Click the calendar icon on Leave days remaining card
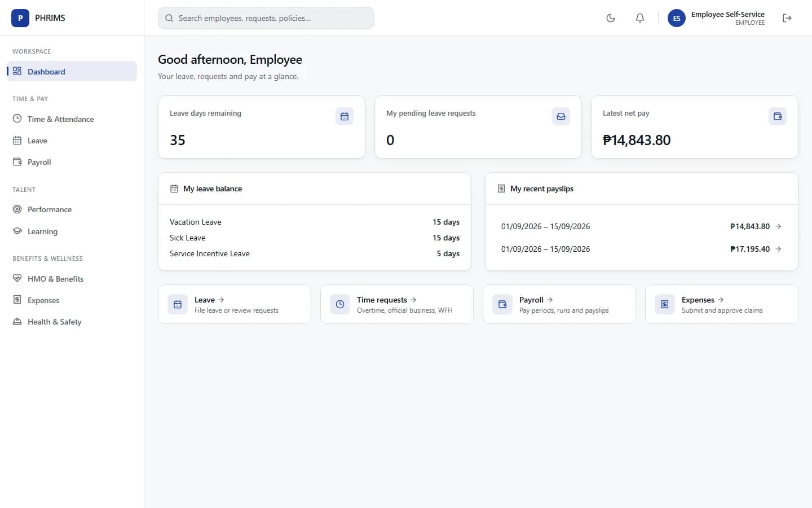Screen dimensions: 812x508 coord(345,116)
